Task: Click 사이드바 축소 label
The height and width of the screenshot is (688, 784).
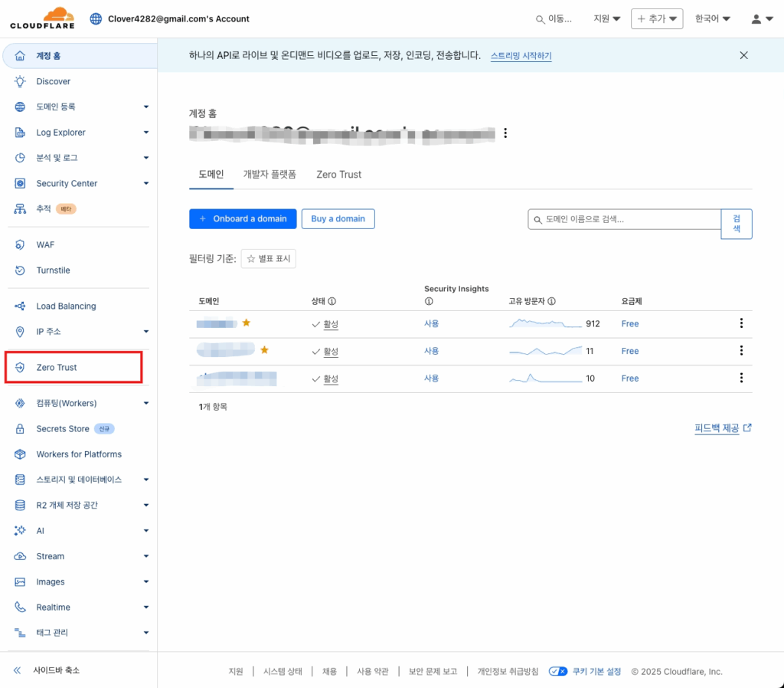Action: (57, 670)
